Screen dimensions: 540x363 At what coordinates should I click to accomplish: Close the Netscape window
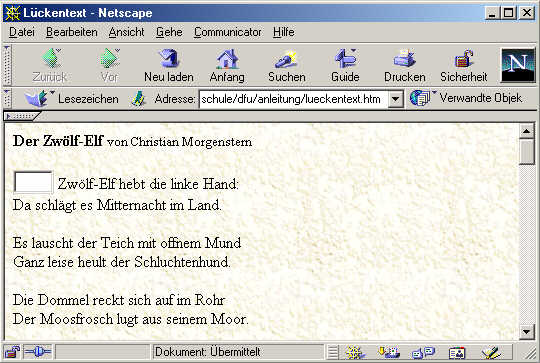point(527,13)
